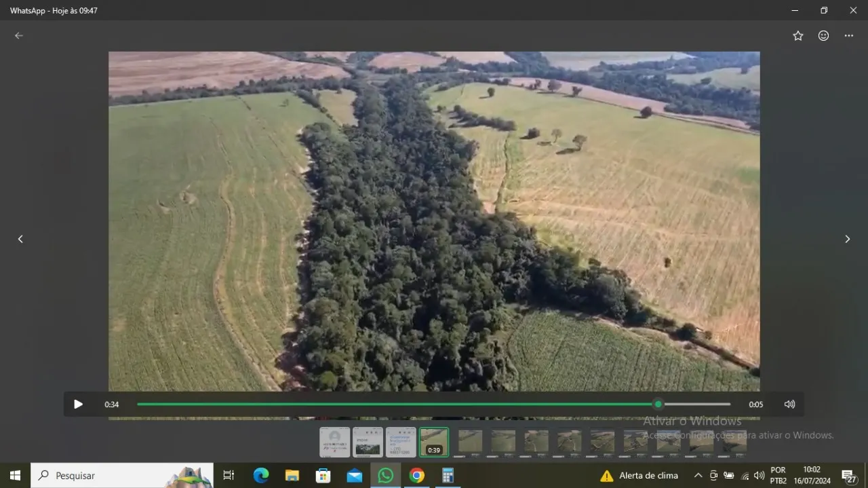Go back from the media viewer
The image size is (868, 488).
point(19,36)
